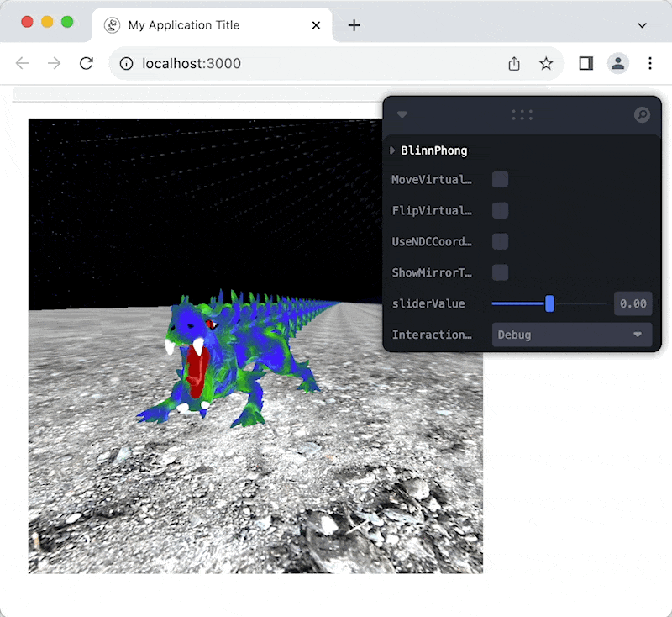The width and height of the screenshot is (672, 617).
Task: Select the My Application Title tab
Action: pos(184,25)
